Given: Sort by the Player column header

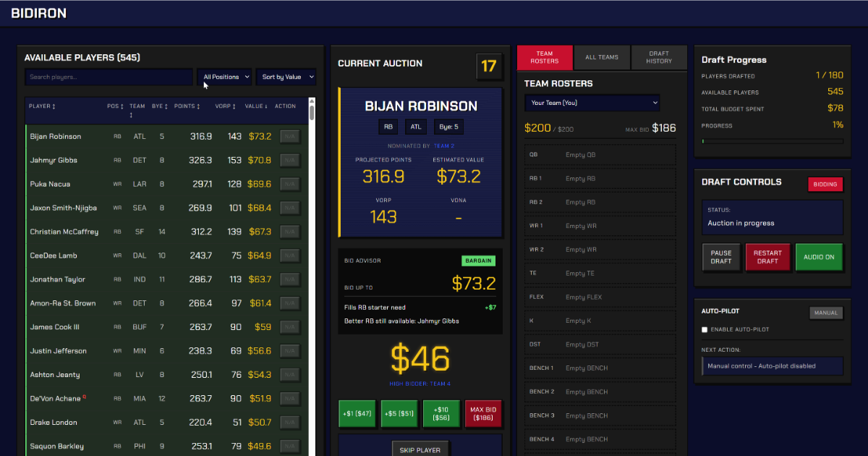Looking at the screenshot, I should coord(43,106).
